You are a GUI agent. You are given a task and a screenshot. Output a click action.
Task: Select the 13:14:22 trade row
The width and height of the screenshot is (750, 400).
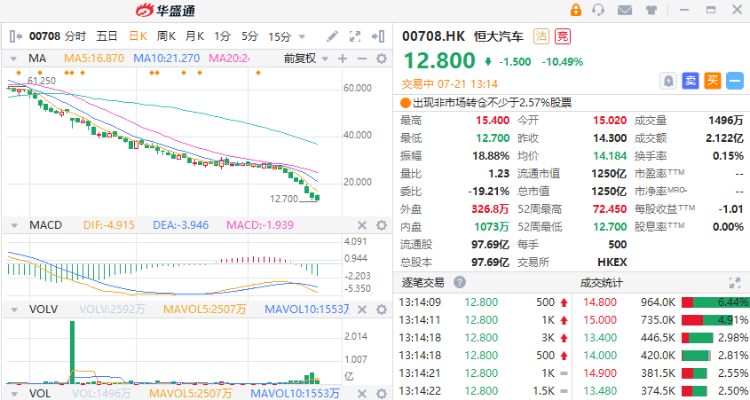point(484,391)
